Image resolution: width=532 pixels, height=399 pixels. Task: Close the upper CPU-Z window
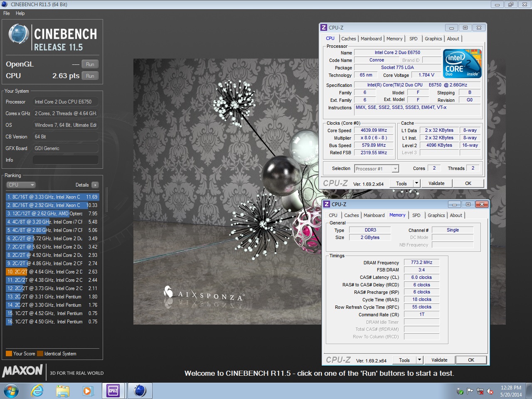click(479, 28)
